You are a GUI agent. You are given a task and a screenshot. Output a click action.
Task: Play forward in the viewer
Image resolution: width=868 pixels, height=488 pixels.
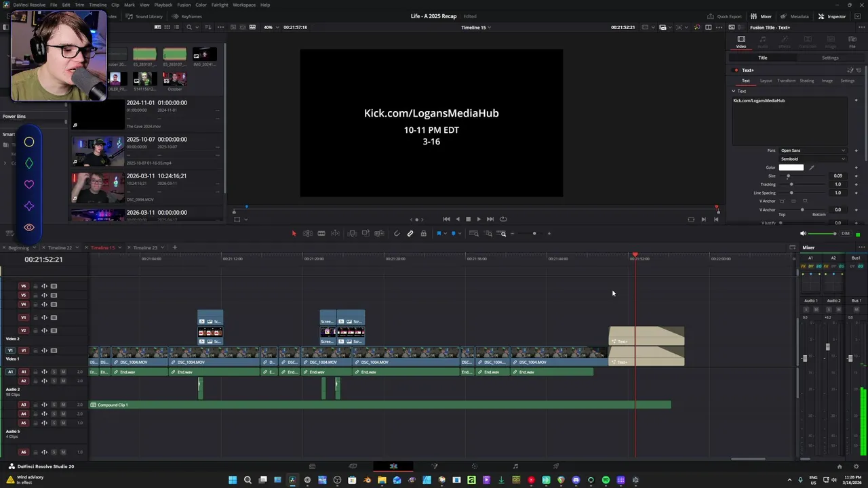point(479,219)
